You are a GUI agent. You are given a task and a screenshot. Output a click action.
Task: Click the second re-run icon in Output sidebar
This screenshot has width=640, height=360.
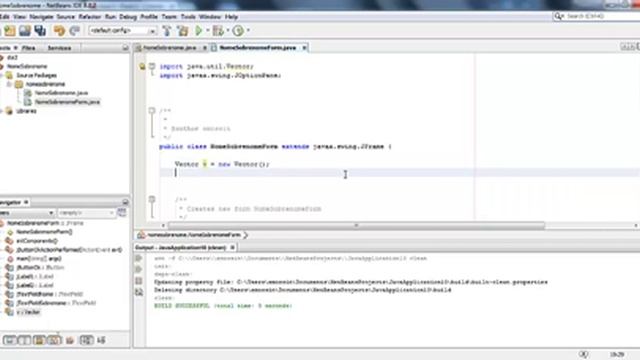pos(139,269)
